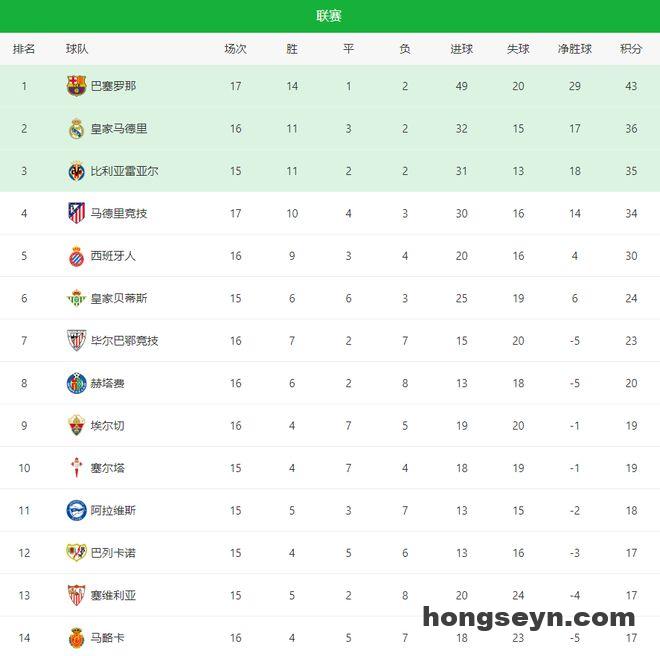Open the 巴塞罗那 team link
Screen dimensions: 660x656
113,86
